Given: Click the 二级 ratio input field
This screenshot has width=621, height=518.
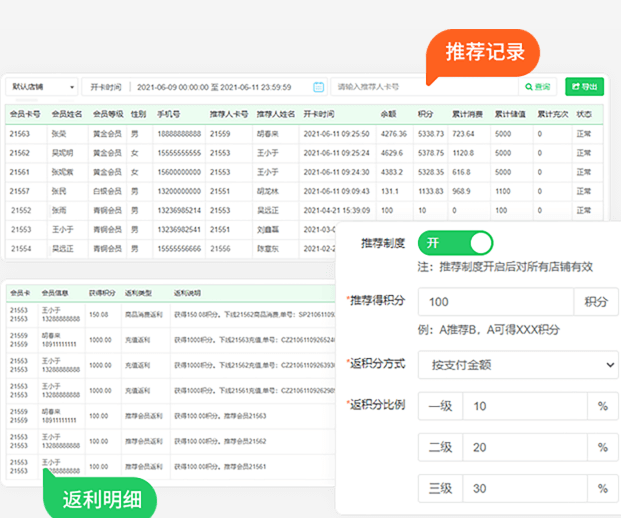Looking at the screenshot, I should point(526,448).
